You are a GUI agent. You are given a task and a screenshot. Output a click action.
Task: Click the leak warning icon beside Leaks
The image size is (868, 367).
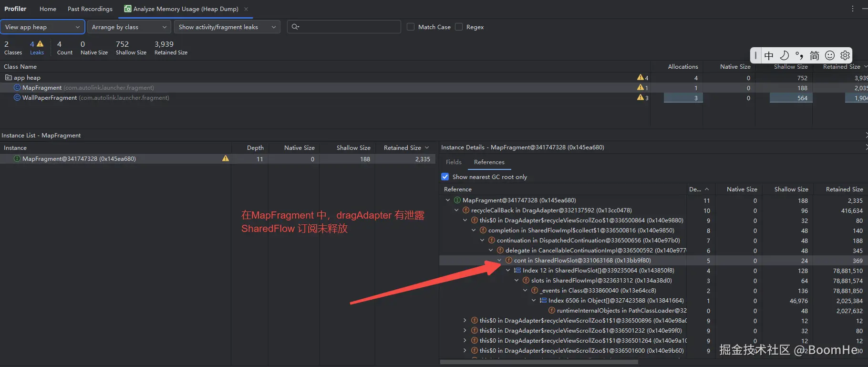[x=40, y=44]
